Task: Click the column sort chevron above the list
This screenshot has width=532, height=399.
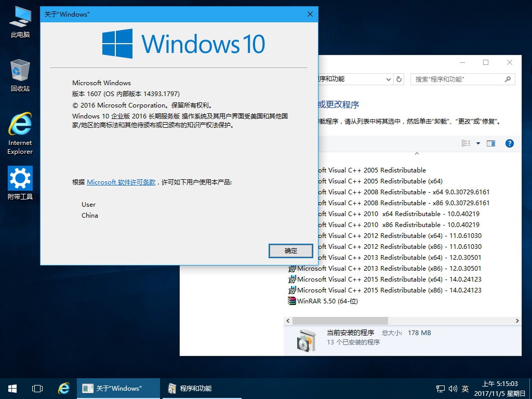Action: 417,154
